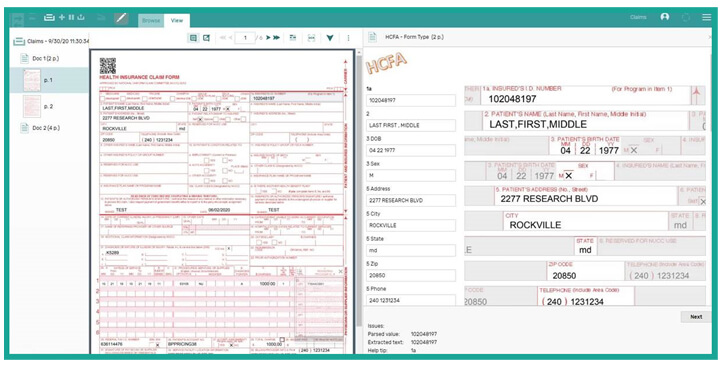Select Doc 2 (4 p.) in tree

coord(46,128)
